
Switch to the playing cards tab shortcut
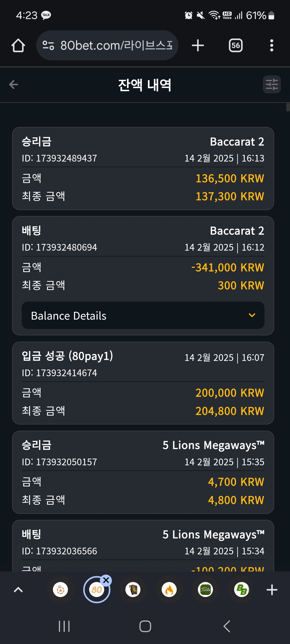point(133,590)
